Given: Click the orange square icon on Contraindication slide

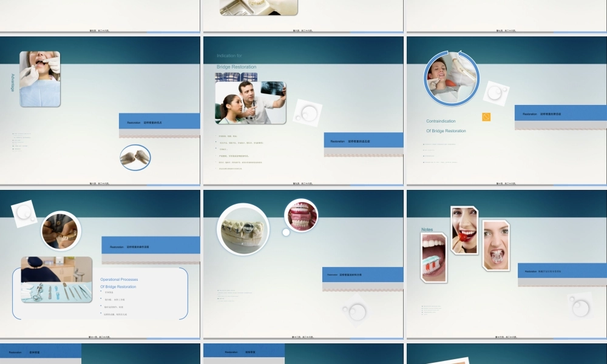Looking at the screenshot, I should click(486, 117).
